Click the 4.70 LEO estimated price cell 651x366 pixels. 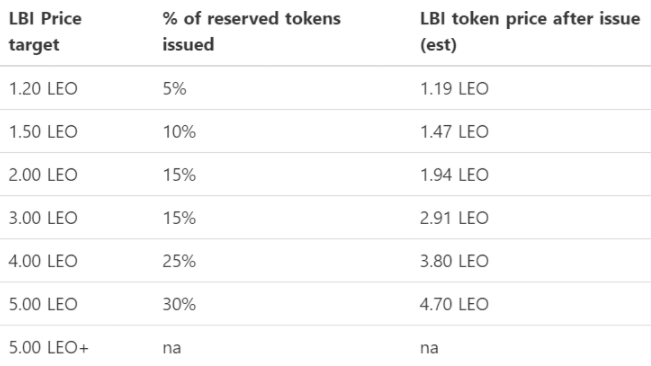pyautogui.click(x=454, y=305)
